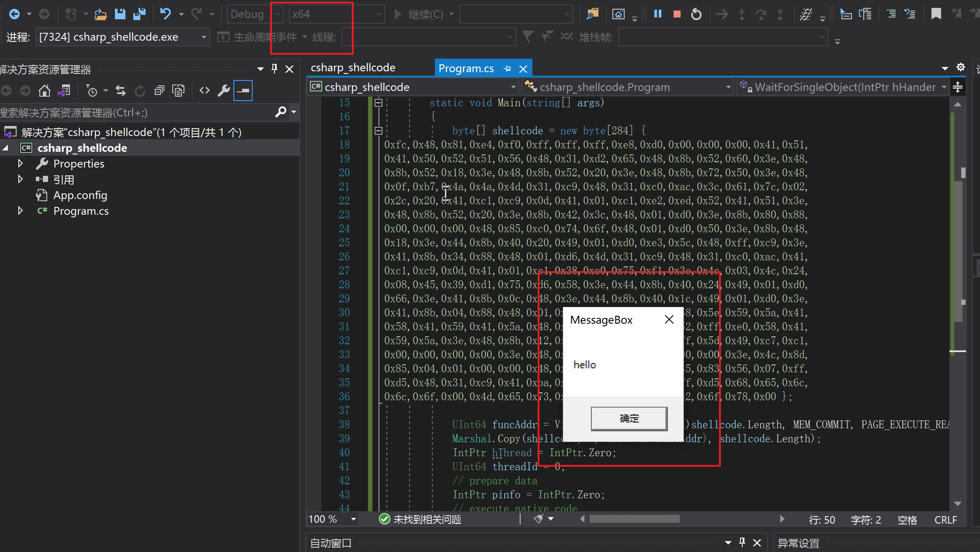Expand the Properties node in the tree
Viewport: 980px width, 552px height.
(20, 164)
